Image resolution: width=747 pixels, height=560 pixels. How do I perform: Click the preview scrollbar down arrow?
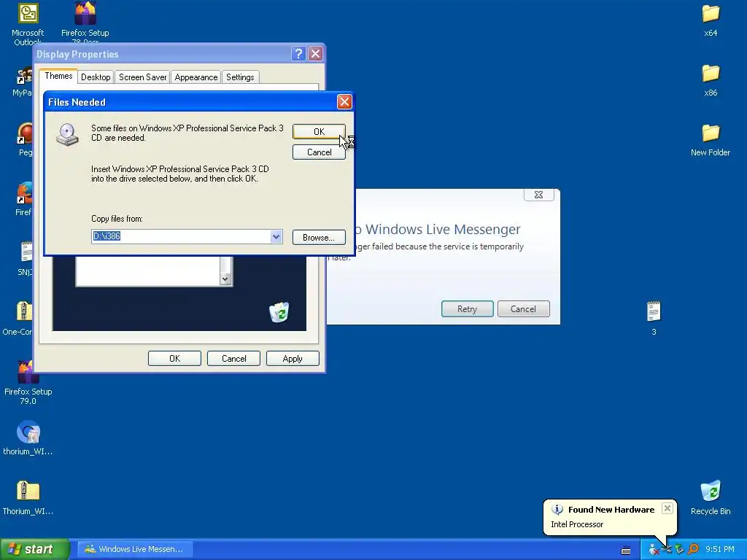coord(225,279)
